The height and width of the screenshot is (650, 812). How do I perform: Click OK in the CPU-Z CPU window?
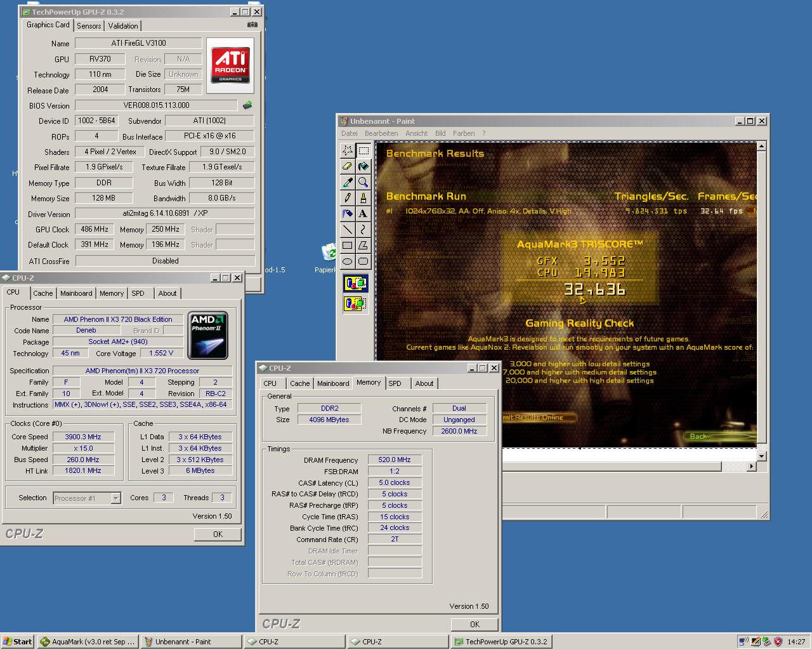[218, 534]
